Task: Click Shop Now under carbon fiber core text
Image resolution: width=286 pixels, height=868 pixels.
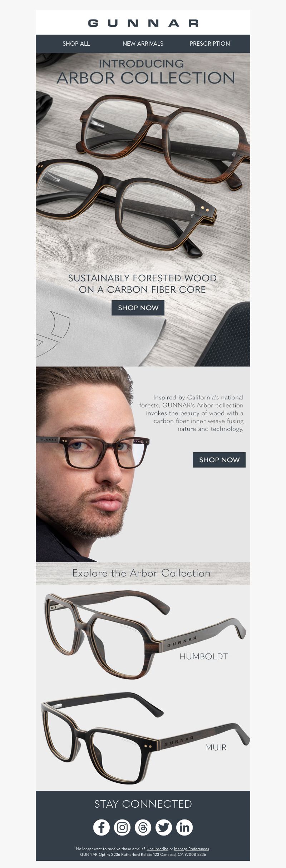Action: click(x=138, y=308)
